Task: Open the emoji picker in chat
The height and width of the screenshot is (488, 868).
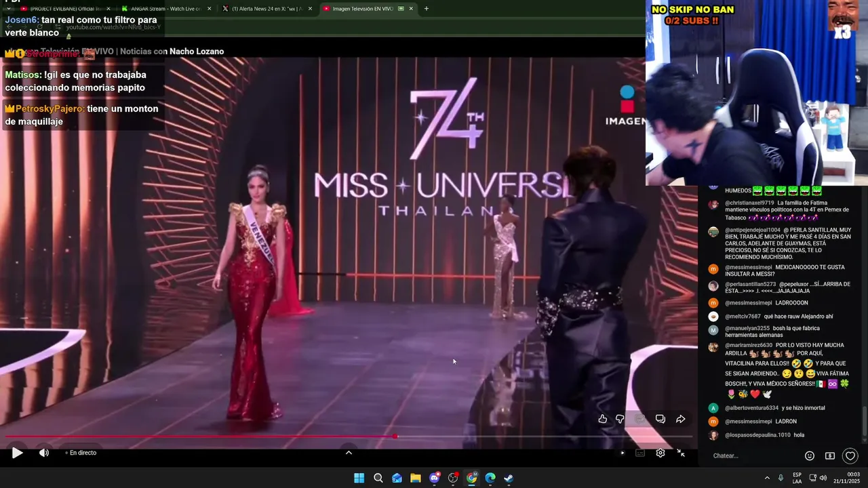Action: tap(809, 455)
